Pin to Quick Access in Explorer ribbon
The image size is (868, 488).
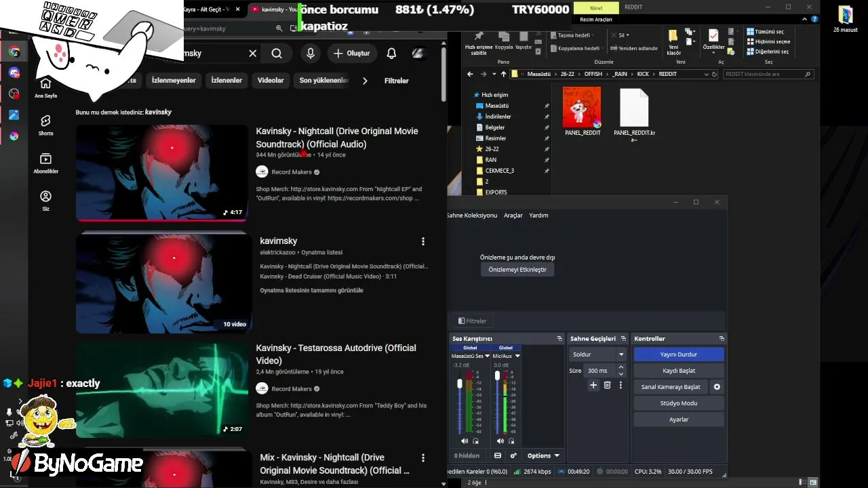click(x=479, y=42)
